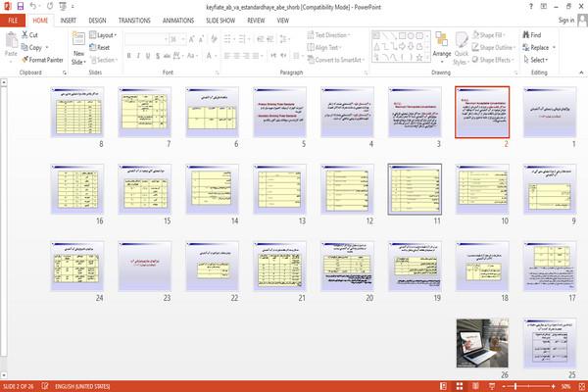Toggle Underline formatting
The height and width of the screenshot is (392, 588).
pyautogui.click(x=148, y=56)
